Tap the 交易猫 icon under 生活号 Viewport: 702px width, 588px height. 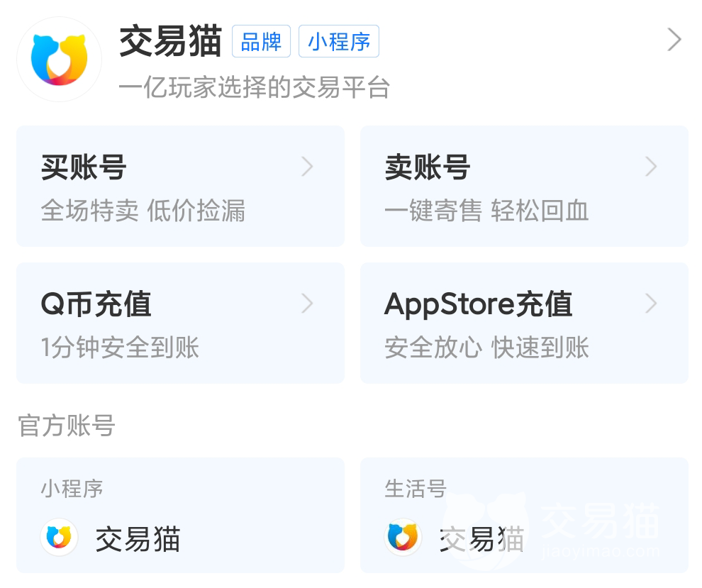[403, 538]
